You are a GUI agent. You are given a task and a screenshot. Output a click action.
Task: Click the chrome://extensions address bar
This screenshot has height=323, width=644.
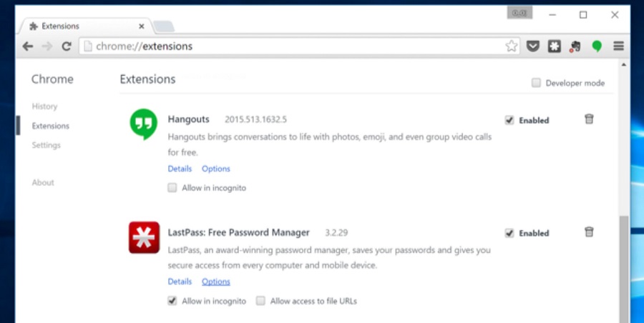(286, 46)
